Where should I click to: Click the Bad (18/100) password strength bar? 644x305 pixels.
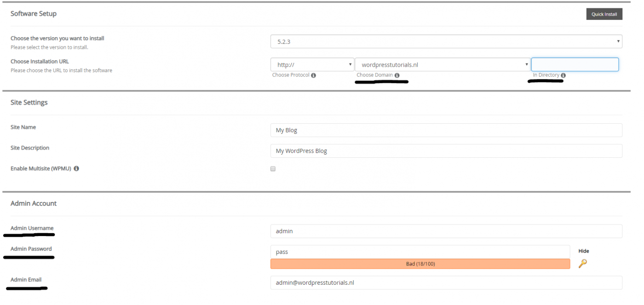(420, 264)
